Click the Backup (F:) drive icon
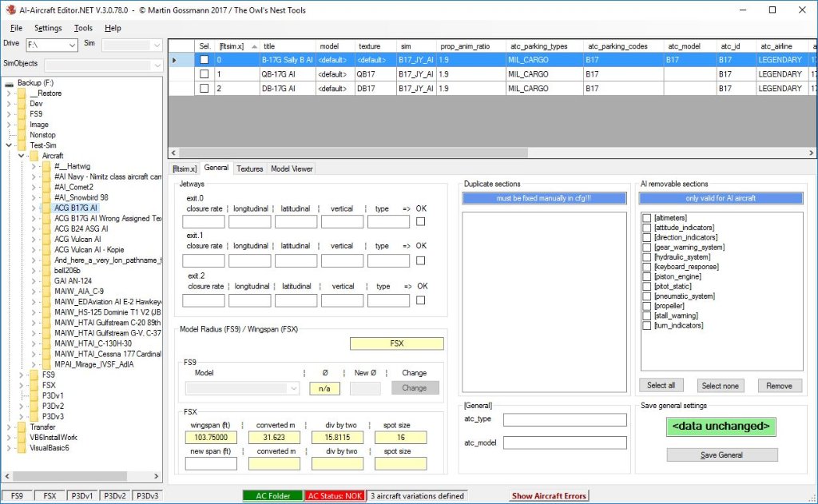Image resolution: width=818 pixels, height=504 pixels. coord(9,83)
